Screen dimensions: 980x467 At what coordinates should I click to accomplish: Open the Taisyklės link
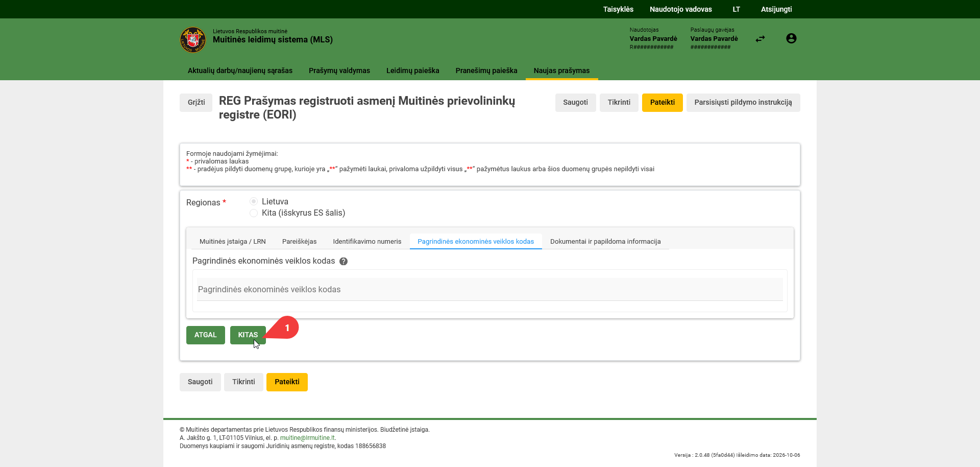pos(618,9)
